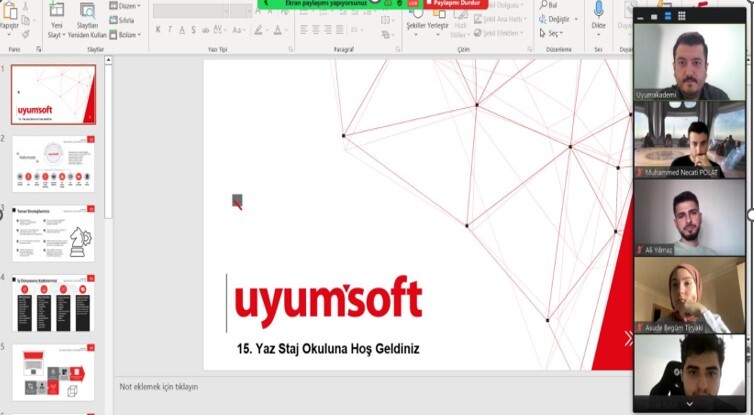
Task: Expand the Yeni Slayt dropdown arrow
Action: 63,35
